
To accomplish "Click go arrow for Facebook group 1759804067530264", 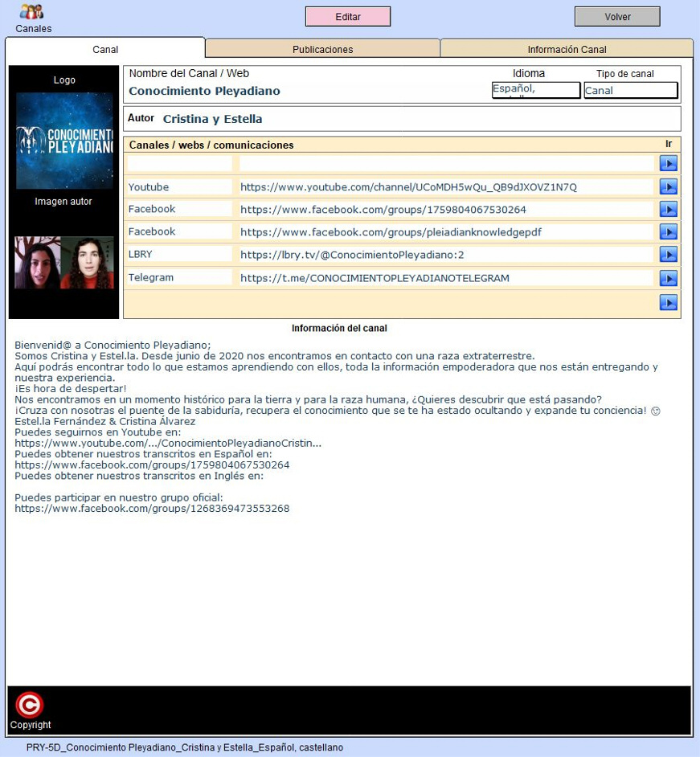I will (668, 210).
